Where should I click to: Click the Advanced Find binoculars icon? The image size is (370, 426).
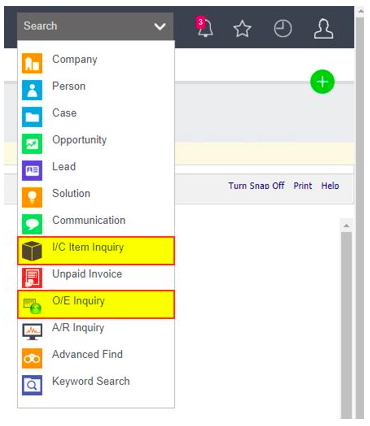(32, 358)
